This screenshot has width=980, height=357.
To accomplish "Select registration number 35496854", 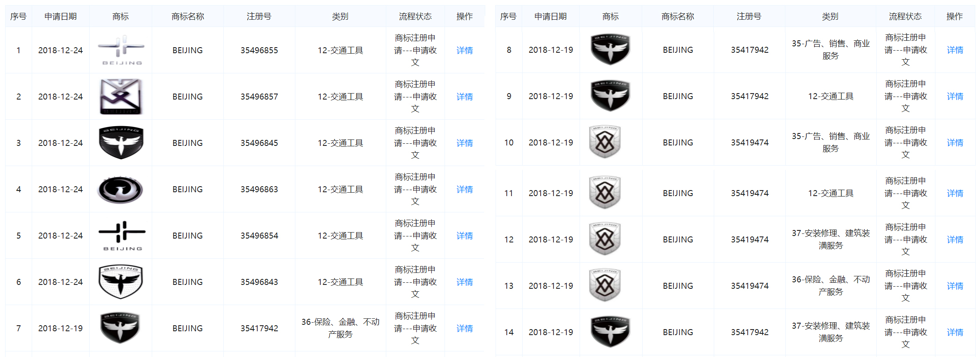I will click(x=259, y=236).
